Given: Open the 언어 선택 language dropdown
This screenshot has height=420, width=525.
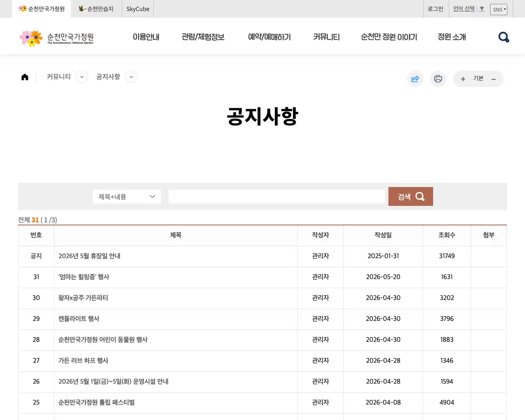Looking at the screenshot, I should tap(468, 9).
